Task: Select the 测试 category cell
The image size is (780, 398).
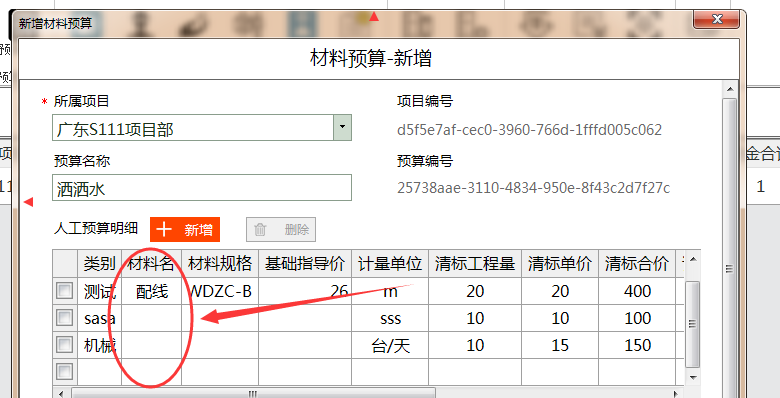Action: pos(99,291)
